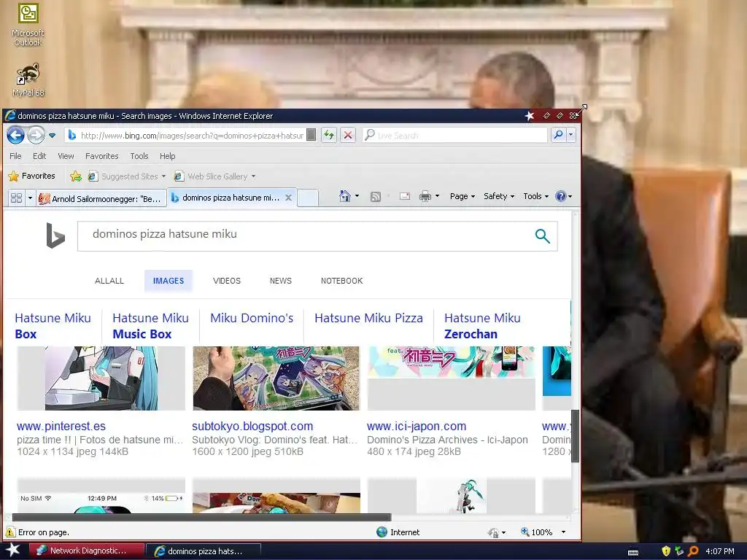
Task: Expand the Home button dropdown arrow
Action: click(357, 196)
